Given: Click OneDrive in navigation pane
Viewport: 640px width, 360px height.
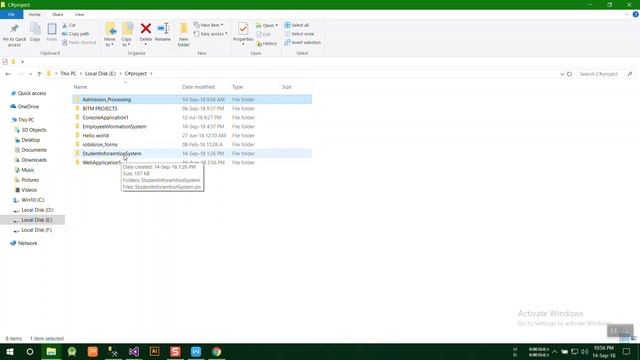Looking at the screenshot, I should pos(28,107).
